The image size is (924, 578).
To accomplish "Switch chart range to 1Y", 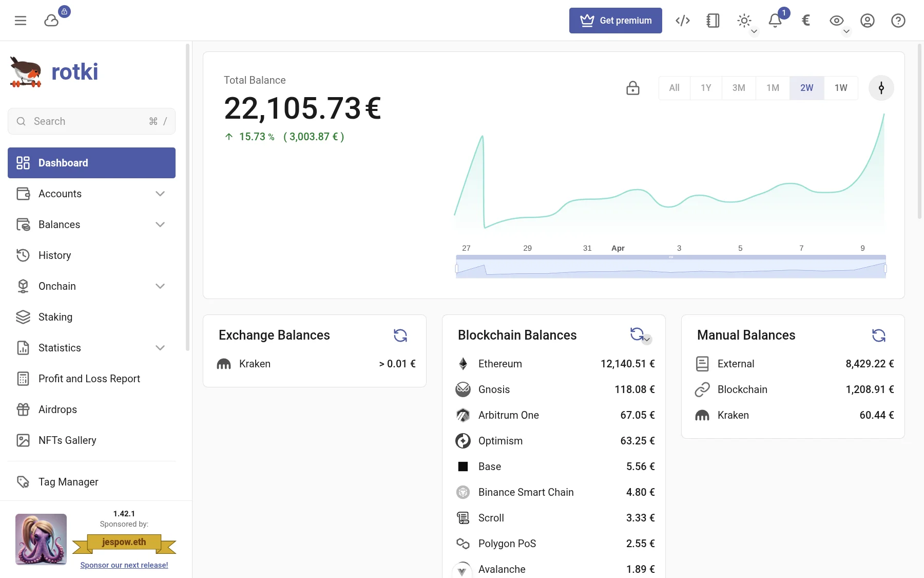I will tap(706, 88).
